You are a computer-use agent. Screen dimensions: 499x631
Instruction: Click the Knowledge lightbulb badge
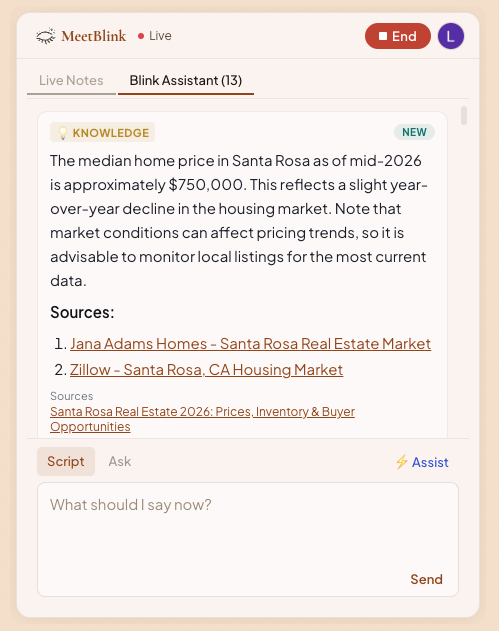coord(103,132)
